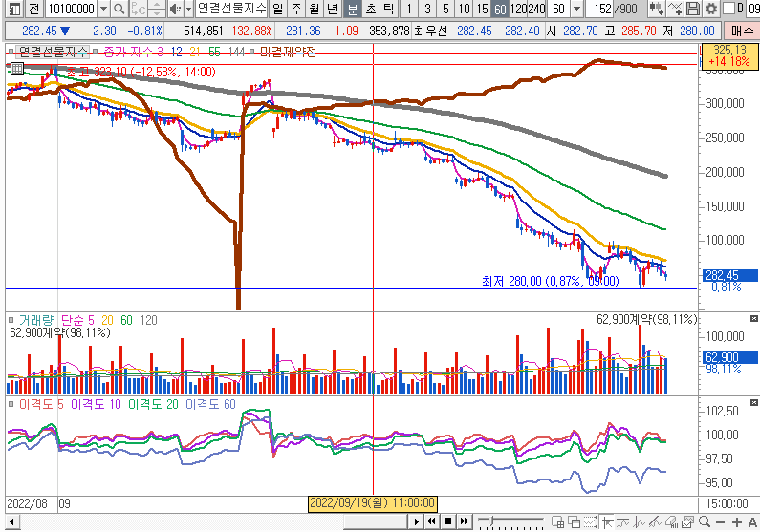Toggle the 거래량 volume legend checkbox

click(x=12, y=320)
